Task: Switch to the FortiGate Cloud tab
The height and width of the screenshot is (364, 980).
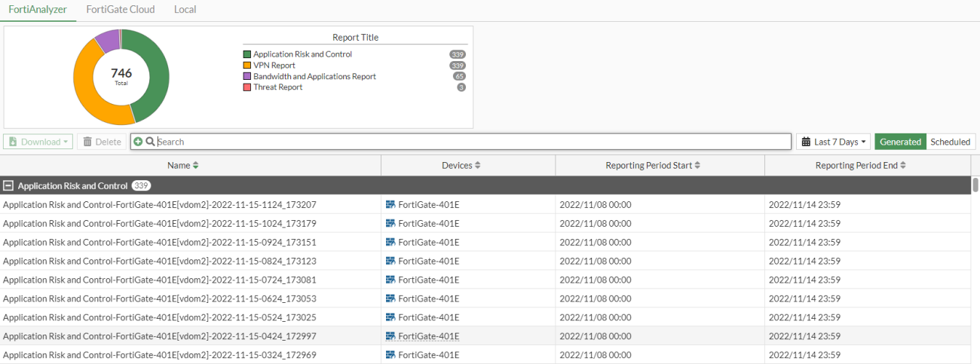Action: click(121, 10)
